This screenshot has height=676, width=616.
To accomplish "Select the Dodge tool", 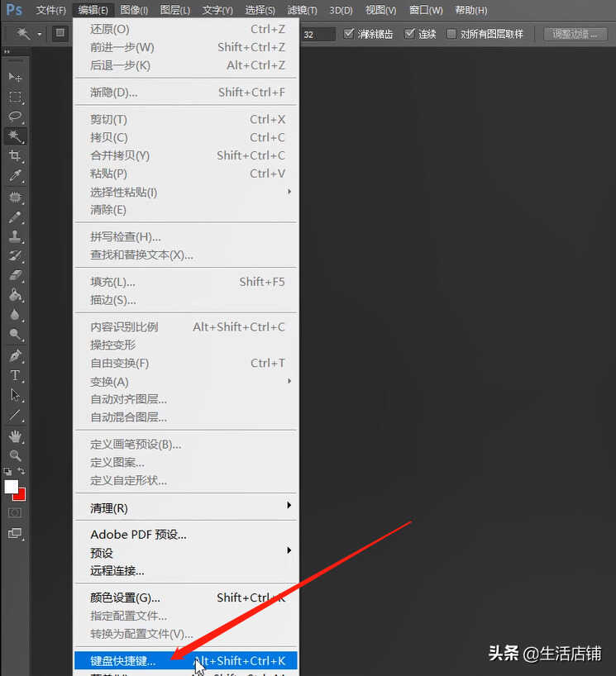I will pos(15,334).
